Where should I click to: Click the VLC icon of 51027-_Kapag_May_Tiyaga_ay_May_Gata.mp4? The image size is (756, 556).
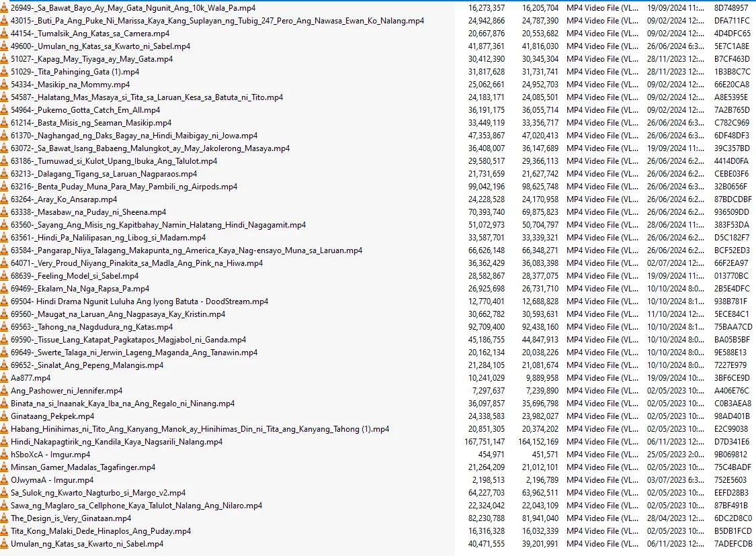pyautogui.click(x=4, y=59)
